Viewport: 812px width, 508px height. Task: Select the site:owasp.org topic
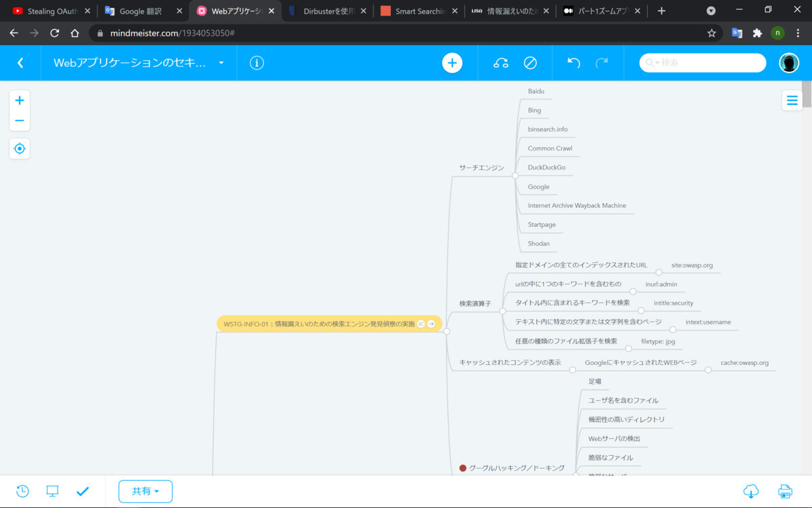pos(692,266)
